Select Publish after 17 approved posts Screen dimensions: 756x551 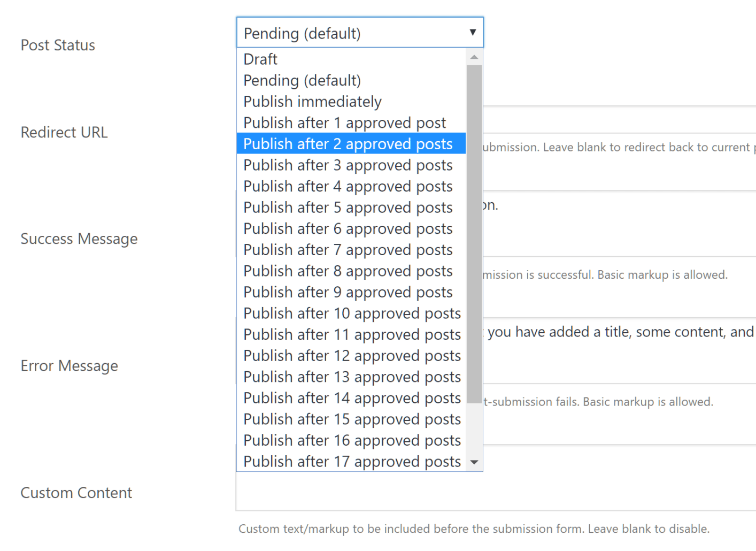tap(352, 461)
